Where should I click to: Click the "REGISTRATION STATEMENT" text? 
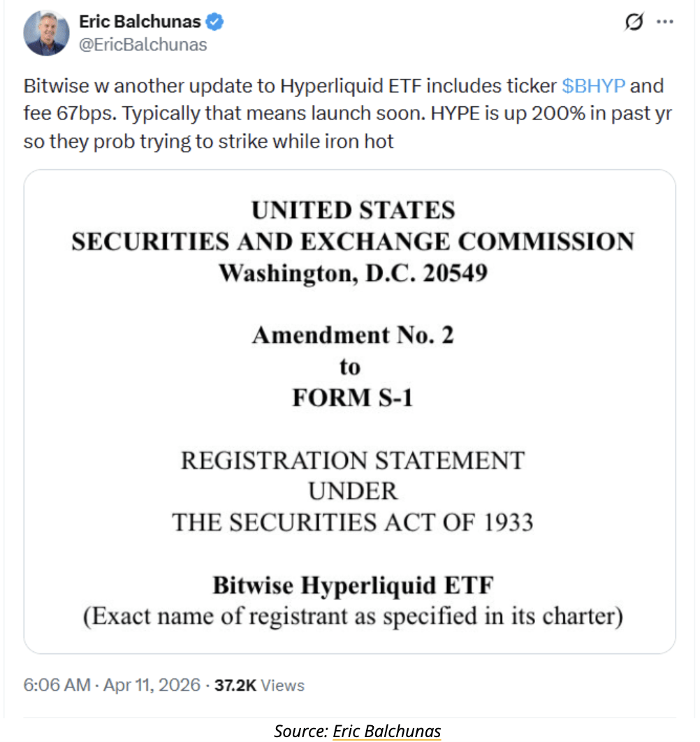coord(353,460)
